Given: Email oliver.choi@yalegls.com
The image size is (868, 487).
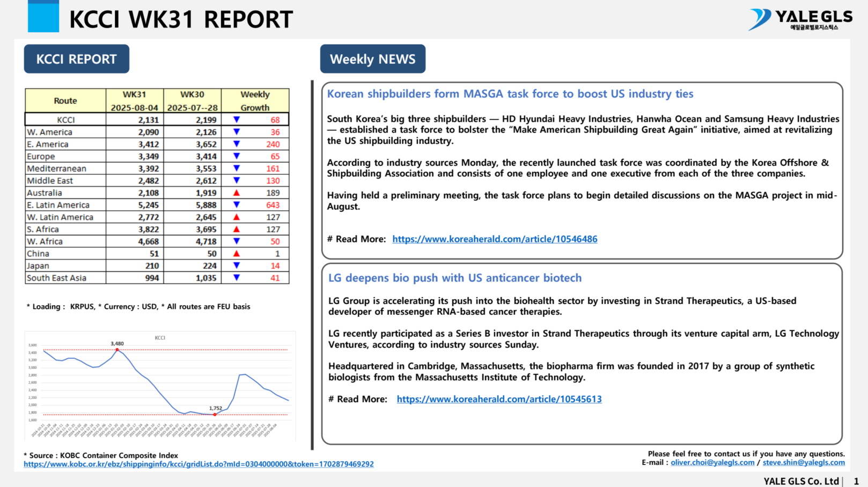Looking at the screenshot, I should pos(712,462).
